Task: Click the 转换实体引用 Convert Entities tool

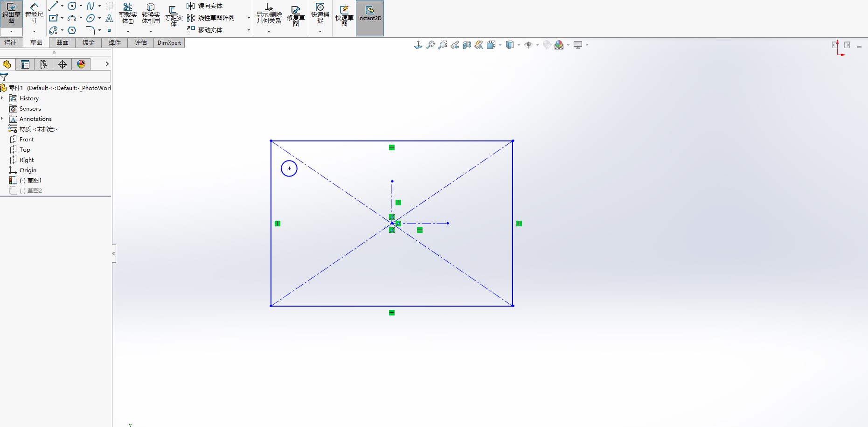Action: tap(151, 14)
